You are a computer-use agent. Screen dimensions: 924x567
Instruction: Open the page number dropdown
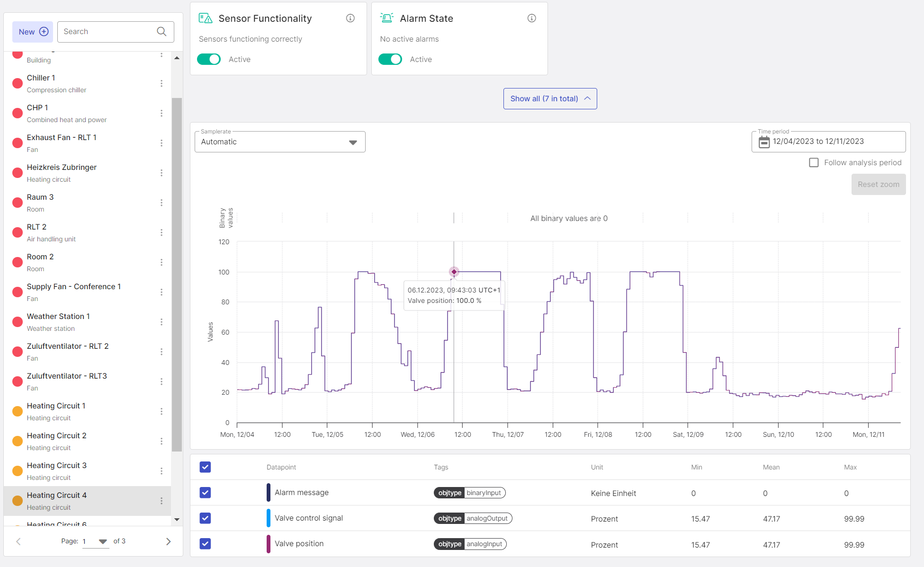point(96,541)
